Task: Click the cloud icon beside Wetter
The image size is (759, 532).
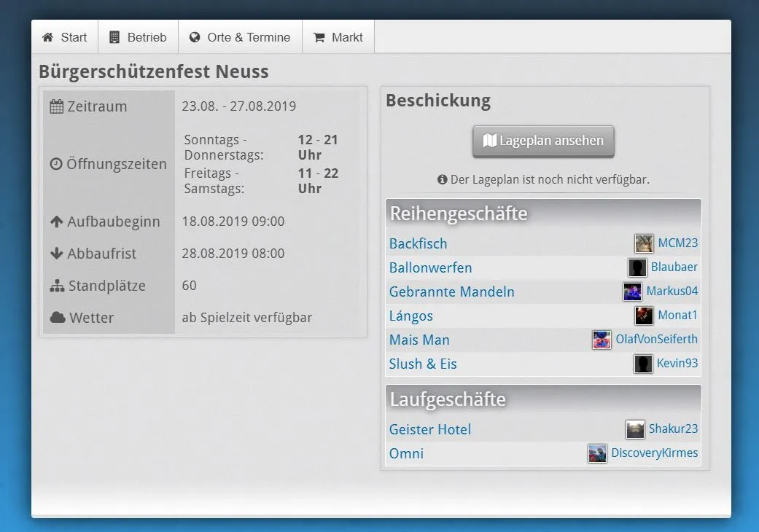Action: click(x=58, y=318)
